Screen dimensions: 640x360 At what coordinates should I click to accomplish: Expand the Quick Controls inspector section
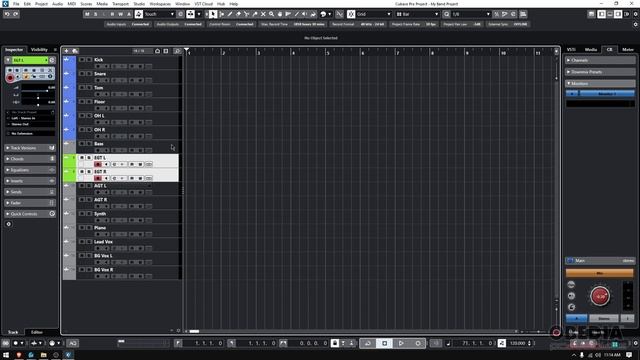click(x=30, y=214)
